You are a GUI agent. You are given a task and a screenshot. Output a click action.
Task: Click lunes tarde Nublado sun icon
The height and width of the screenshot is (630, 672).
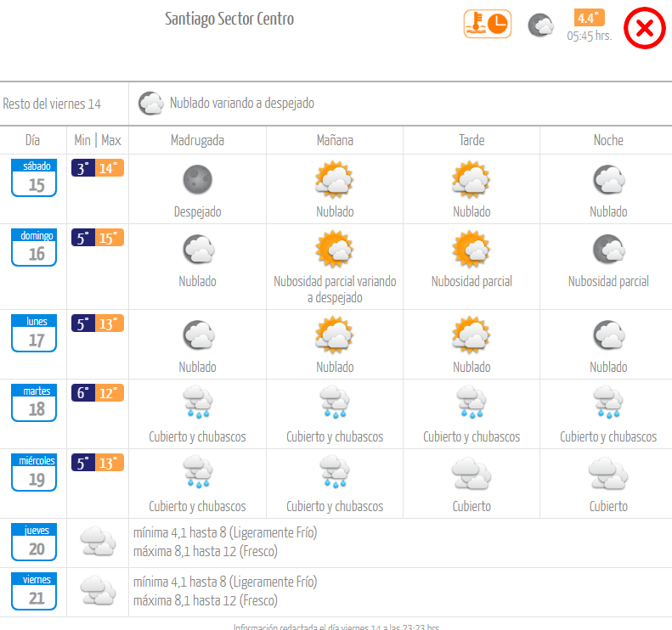point(472,335)
